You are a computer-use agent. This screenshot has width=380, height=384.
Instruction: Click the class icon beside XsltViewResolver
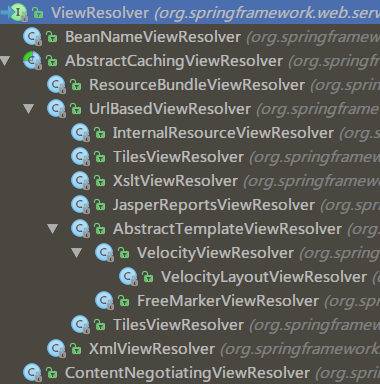(x=80, y=181)
